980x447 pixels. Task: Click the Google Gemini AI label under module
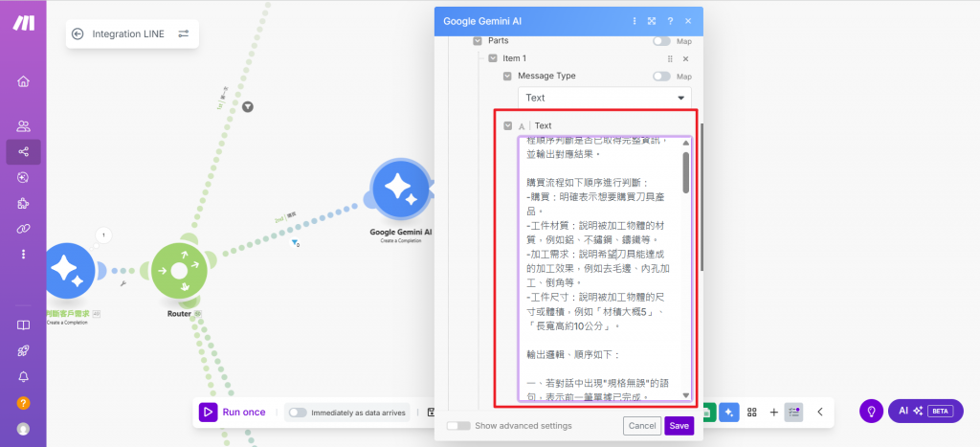pos(401,232)
